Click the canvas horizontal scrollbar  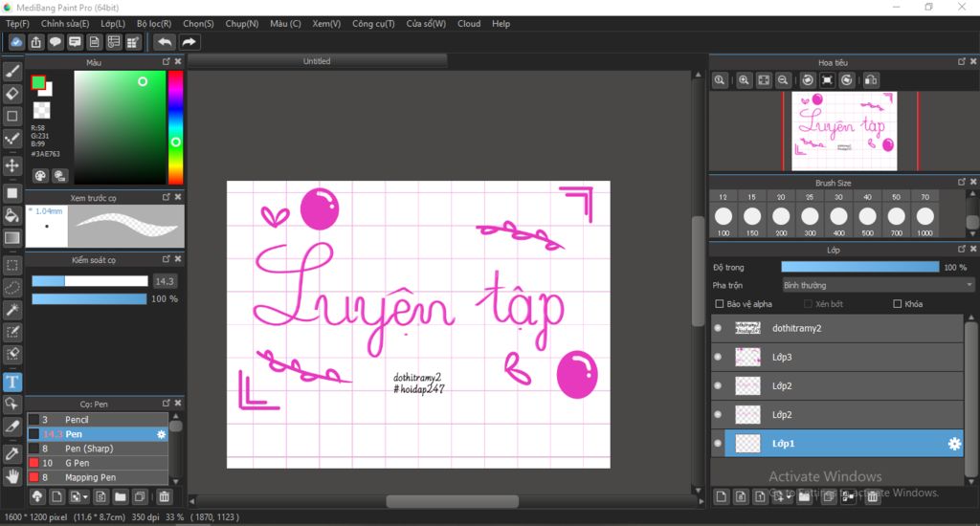pos(452,501)
